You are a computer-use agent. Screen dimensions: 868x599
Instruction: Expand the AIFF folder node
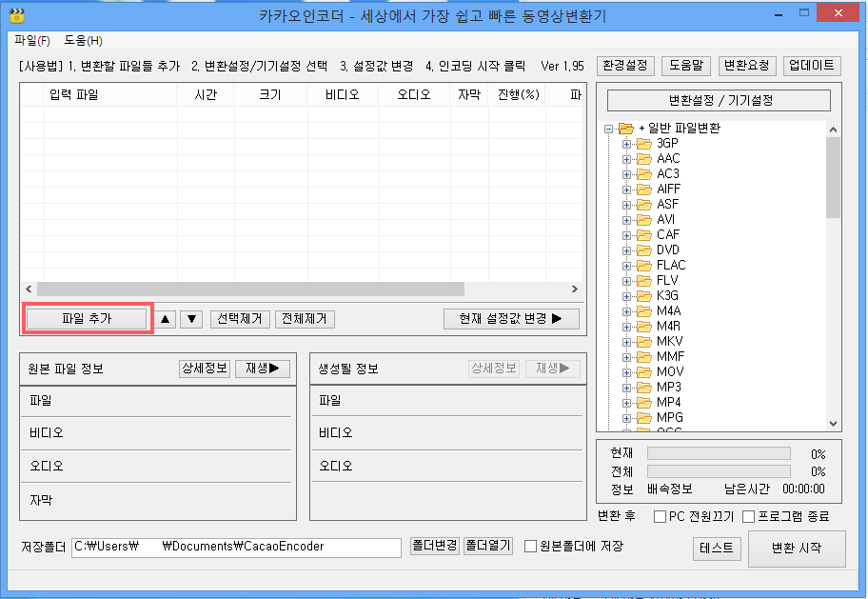point(626,190)
